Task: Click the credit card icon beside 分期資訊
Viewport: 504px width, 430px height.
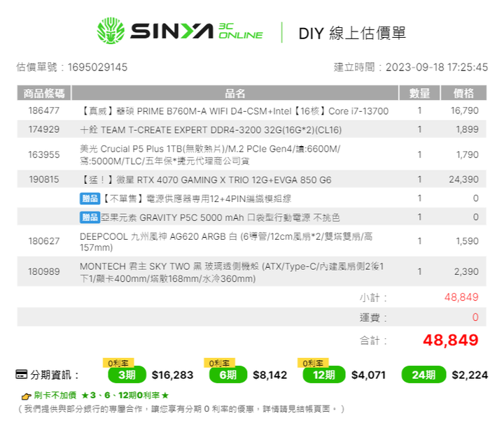Action: tap(22, 375)
